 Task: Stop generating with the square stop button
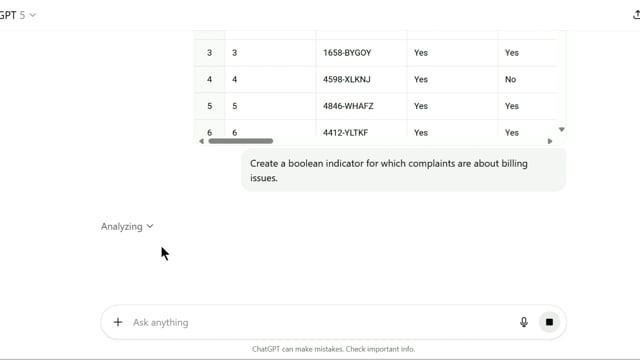[x=549, y=322]
